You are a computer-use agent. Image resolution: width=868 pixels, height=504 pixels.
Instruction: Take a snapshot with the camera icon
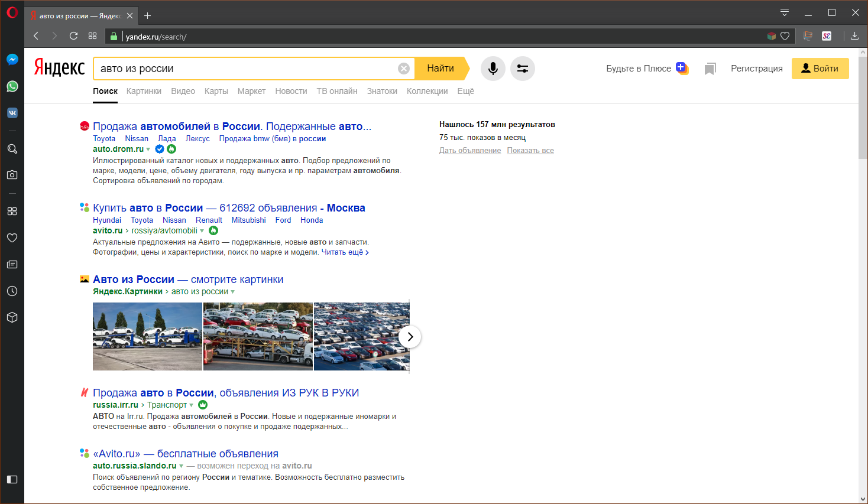[12, 175]
